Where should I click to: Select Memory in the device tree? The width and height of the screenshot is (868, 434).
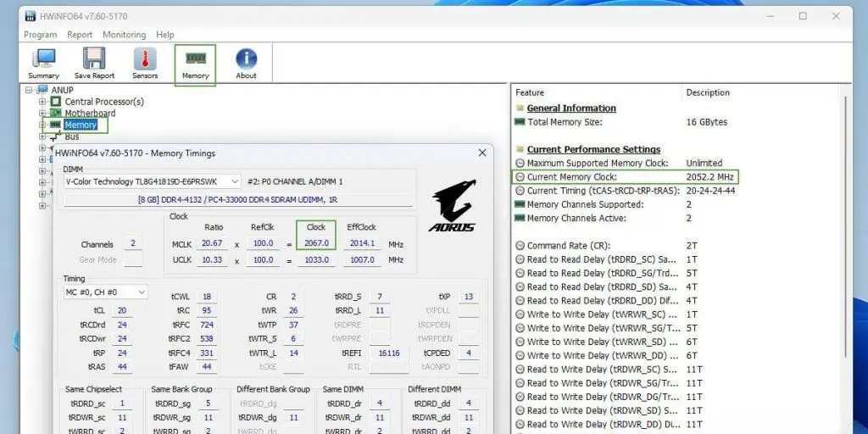click(81, 125)
